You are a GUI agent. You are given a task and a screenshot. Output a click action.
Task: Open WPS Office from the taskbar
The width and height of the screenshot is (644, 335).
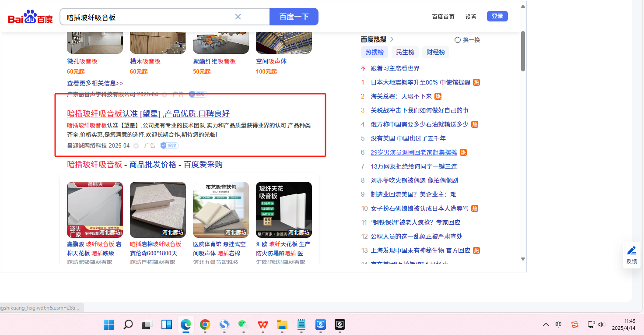263,324
